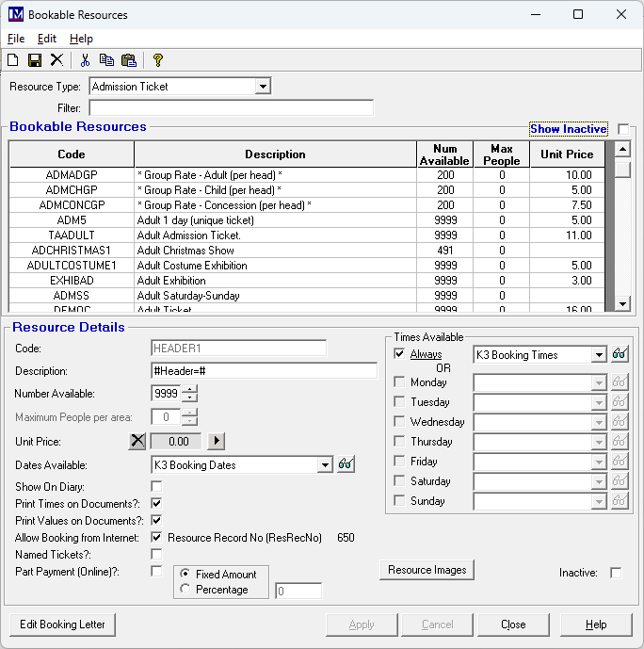Screen dimensions: 644x649
Task: Open the K3 Booking Times dropdown
Action: (x=599, y=355)
